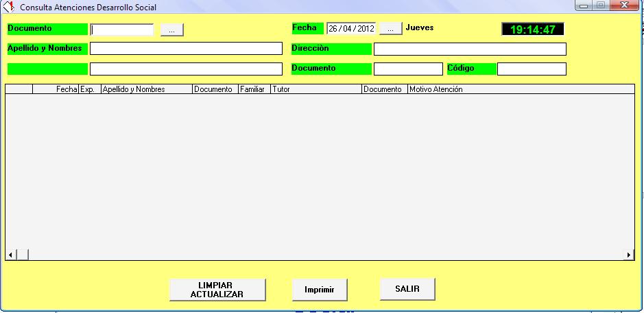Click the grid's scroll right arrow

pos(629,255)
